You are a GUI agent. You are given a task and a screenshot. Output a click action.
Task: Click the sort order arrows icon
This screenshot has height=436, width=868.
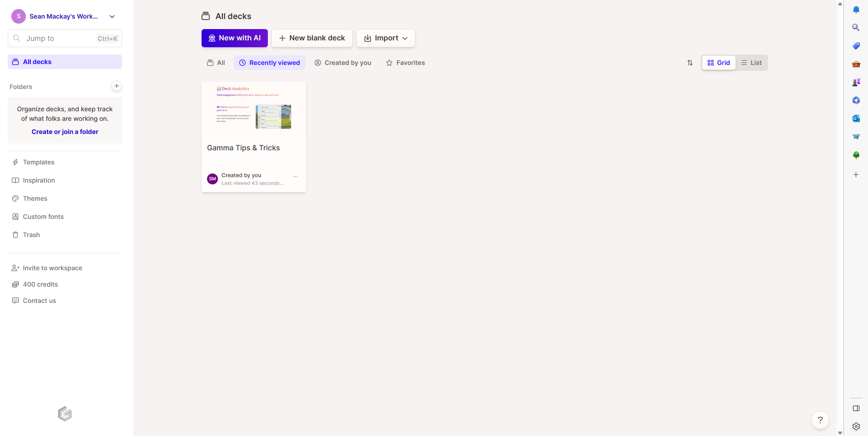tap(690, 63)
